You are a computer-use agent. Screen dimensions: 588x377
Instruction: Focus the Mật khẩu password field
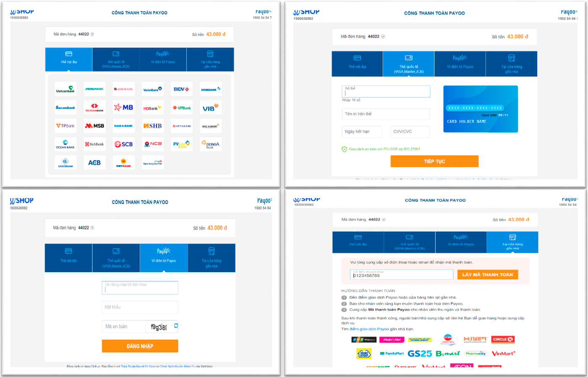(x=140, y=307)
